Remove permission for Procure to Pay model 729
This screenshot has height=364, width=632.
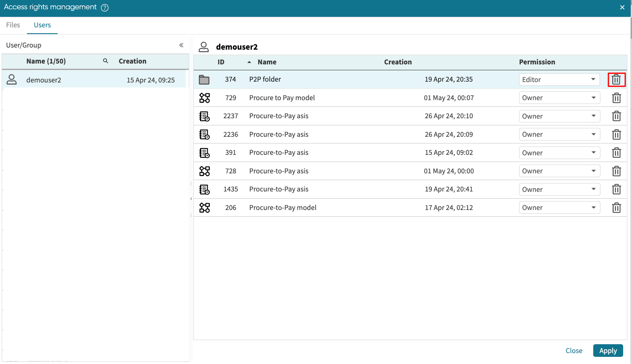(616, 98)
